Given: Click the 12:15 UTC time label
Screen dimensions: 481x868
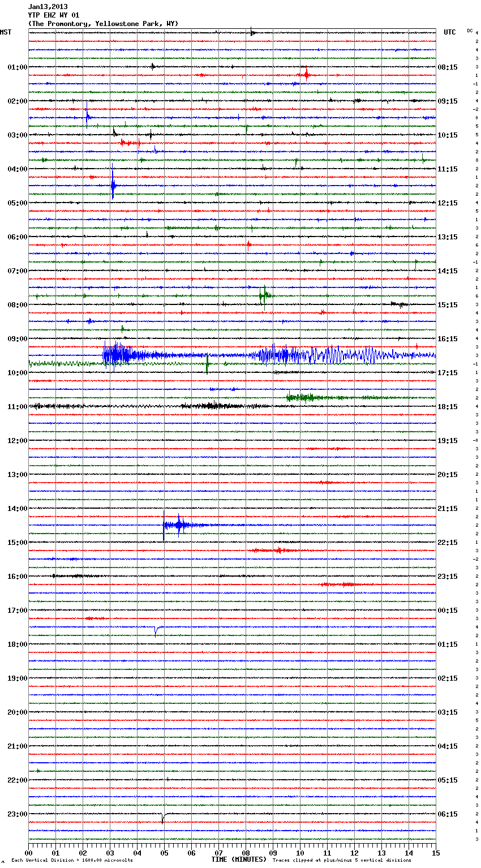Looking at the screenshot, I should click(x=448, y=203).
